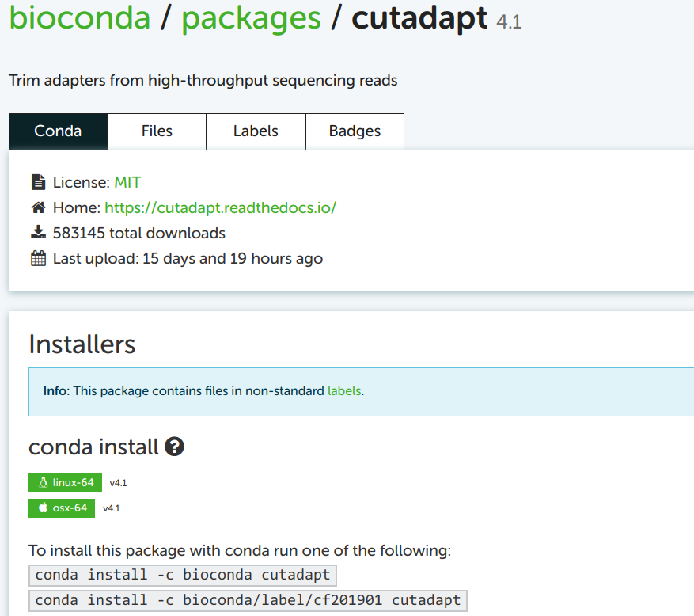The height and width of the screenshot is (616, 694).
Task: Click the '583145 total downloads' text
Action: 139,233
